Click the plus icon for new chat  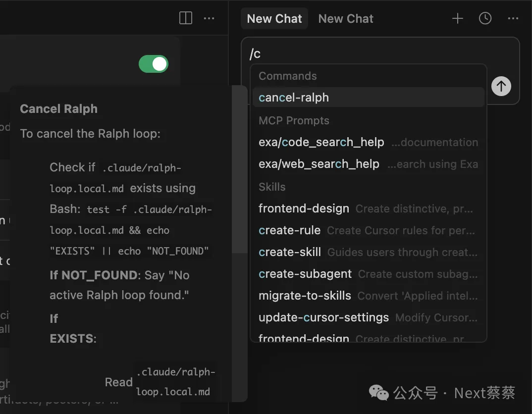pos(458,19)
